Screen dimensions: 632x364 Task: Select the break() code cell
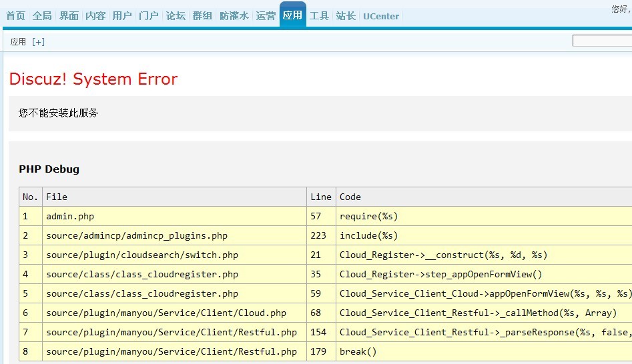(x=484, y=351)
